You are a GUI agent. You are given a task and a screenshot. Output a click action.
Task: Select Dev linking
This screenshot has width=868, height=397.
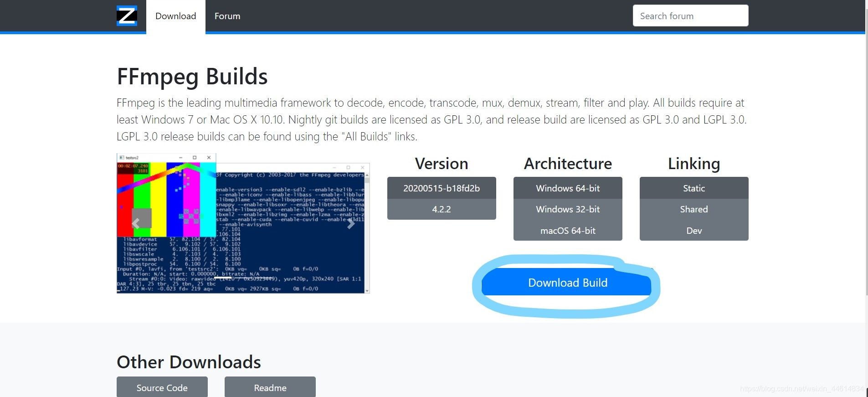click(694, 230)
